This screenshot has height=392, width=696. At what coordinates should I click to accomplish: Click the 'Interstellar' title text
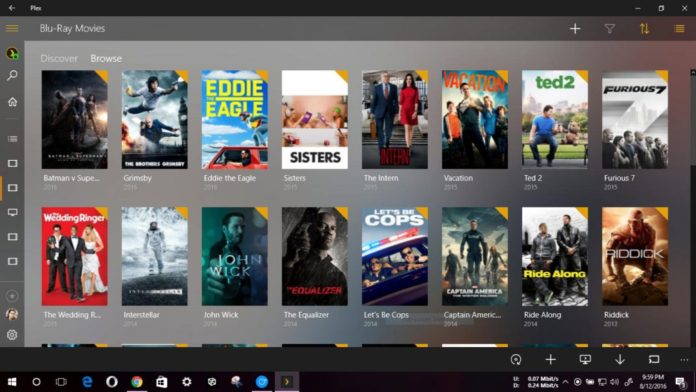click(x=141, y=315)
